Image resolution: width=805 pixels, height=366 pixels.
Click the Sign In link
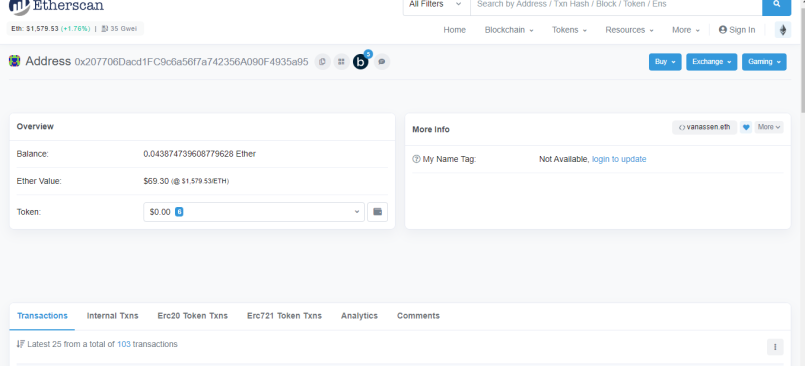pos(737,30)
